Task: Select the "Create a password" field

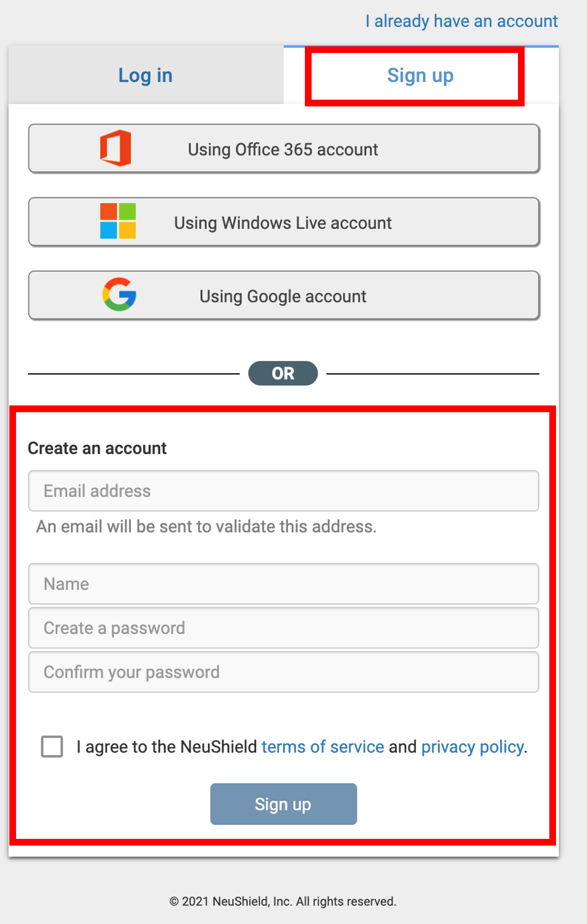Action: (x=284, y=628)
